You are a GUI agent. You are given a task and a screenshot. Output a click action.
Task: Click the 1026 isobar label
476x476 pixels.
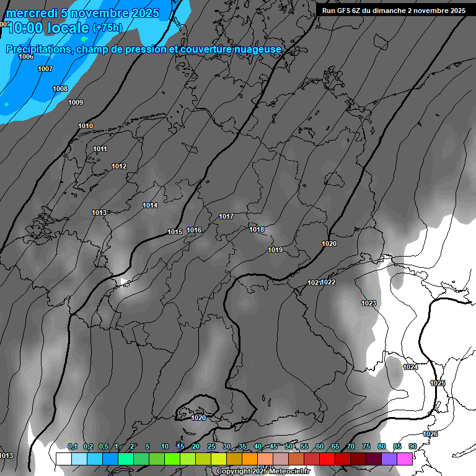pyautogui.click(x=430, y=434)
